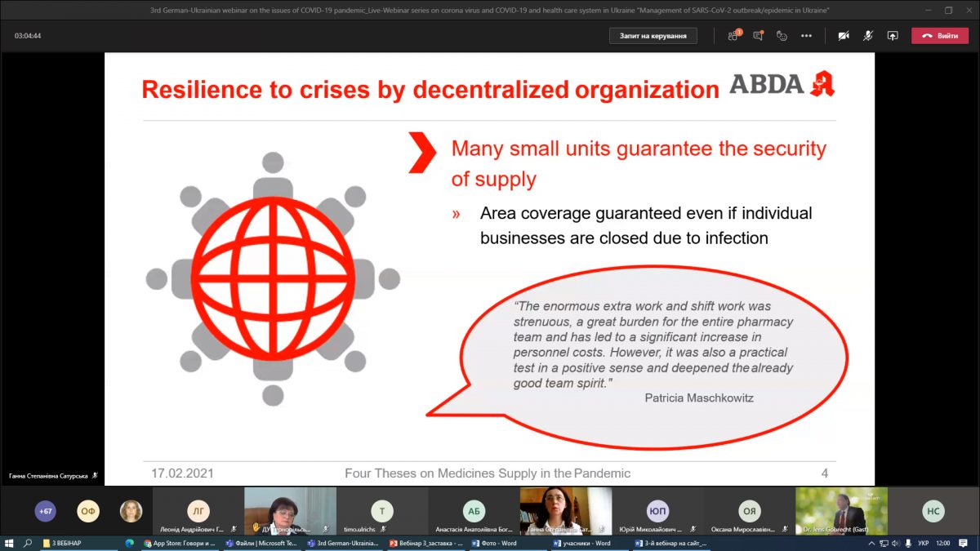980x551 pixels.
Task: Select timo.ulrichs participant tile
Action: click(x=381, y=512)
